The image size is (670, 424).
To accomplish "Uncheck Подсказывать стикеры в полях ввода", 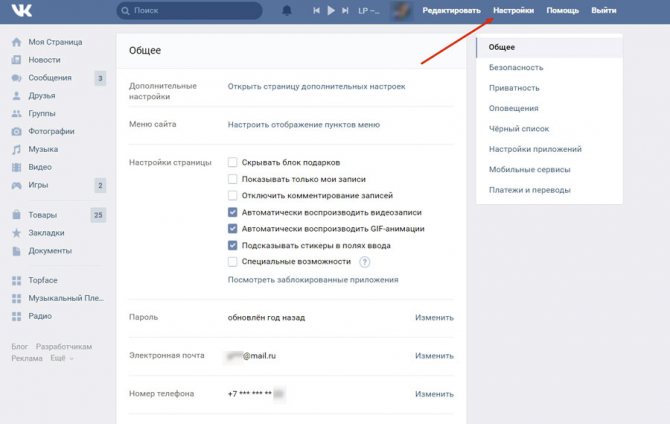I will pyautogui.click(x=232, y=245).
